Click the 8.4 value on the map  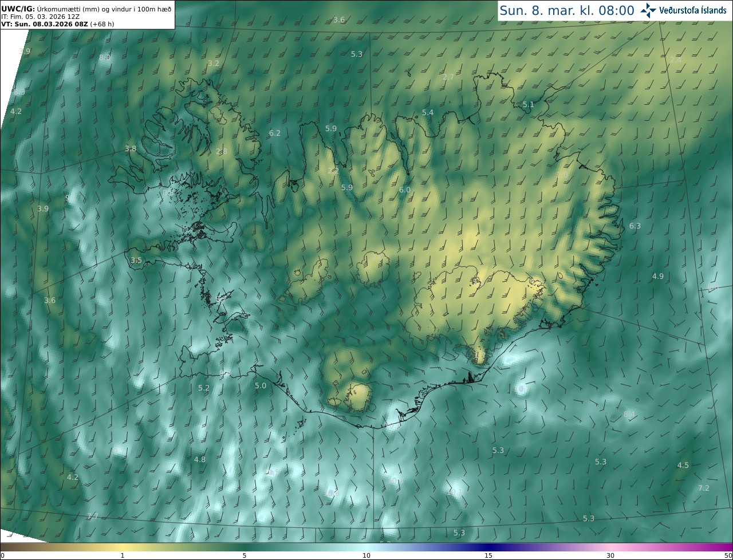pyautogui.click(x=629, y=415)
